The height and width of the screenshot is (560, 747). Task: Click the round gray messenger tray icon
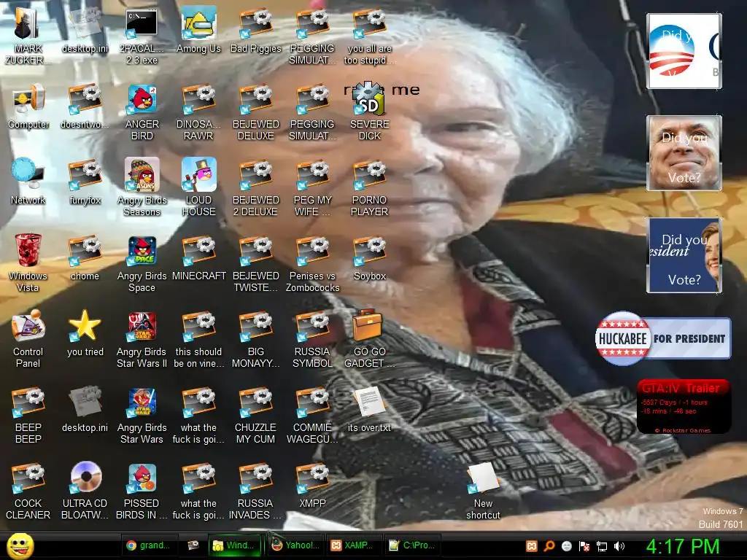point(566,546)
